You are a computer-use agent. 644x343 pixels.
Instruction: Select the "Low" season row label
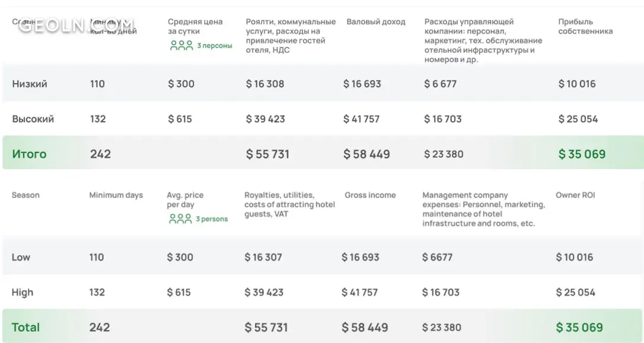[21, 257]
